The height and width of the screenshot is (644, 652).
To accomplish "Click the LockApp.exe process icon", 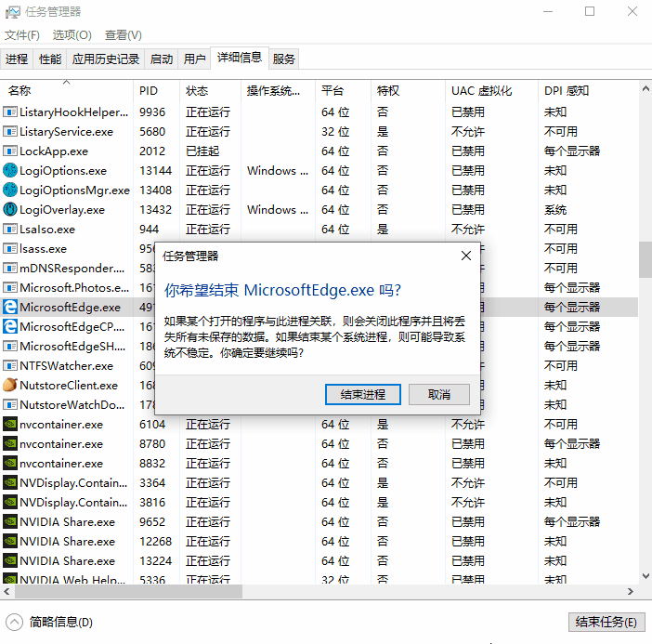I will coord(10,151).
